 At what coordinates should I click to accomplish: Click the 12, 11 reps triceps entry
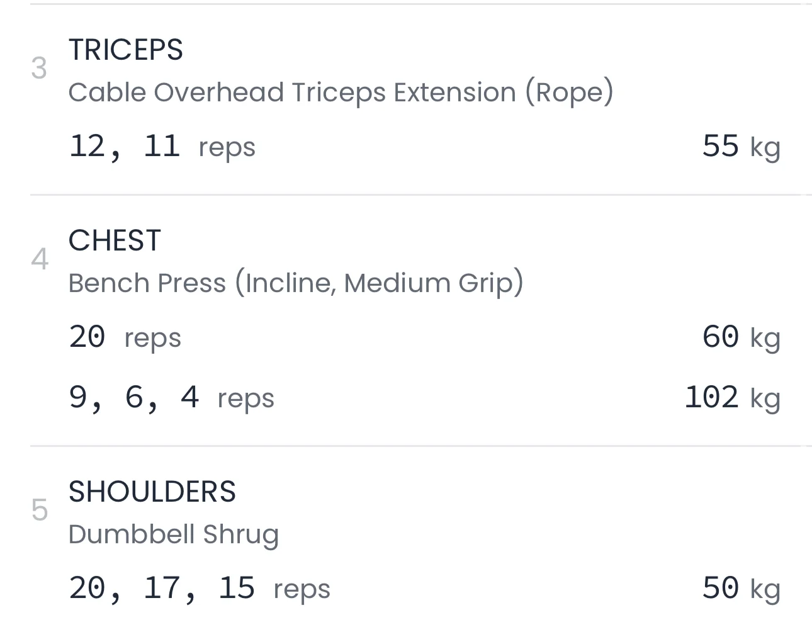tap(162, 147)
